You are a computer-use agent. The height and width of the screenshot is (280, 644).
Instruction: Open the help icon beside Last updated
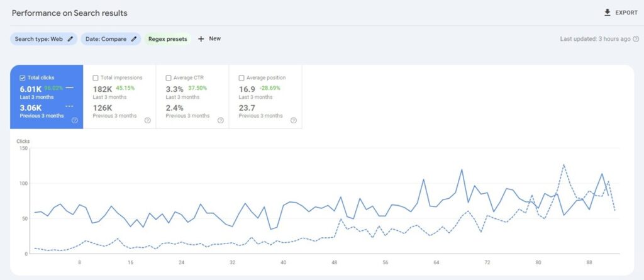(636, 39)
